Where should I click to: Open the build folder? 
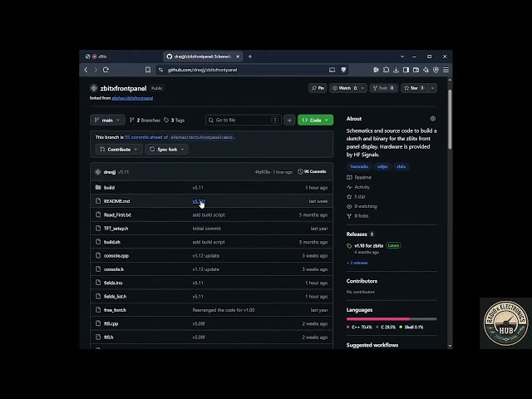pyautogui.click(x=109, y=188)
